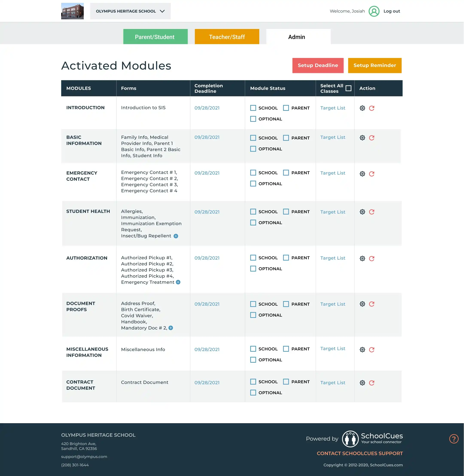This screenshot has height=476, width=464.
Task: Switch to the Teacher/Staff tab
Action: 227,36
